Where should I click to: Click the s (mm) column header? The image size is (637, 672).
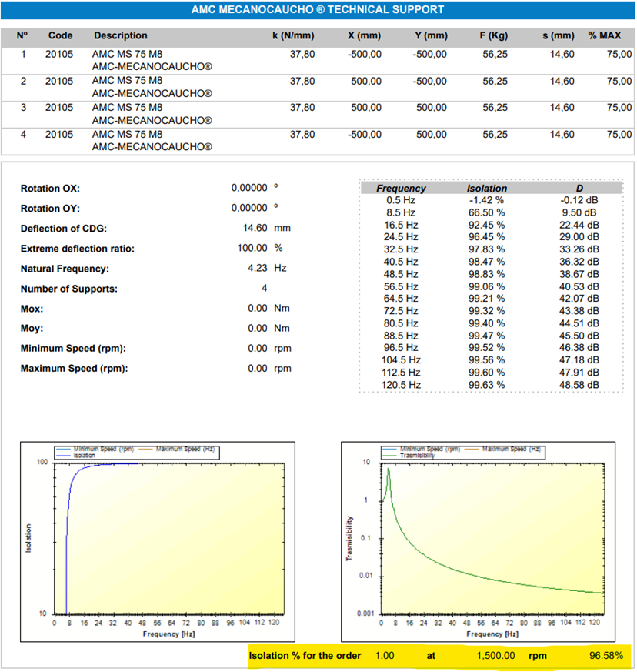[559, 35]
